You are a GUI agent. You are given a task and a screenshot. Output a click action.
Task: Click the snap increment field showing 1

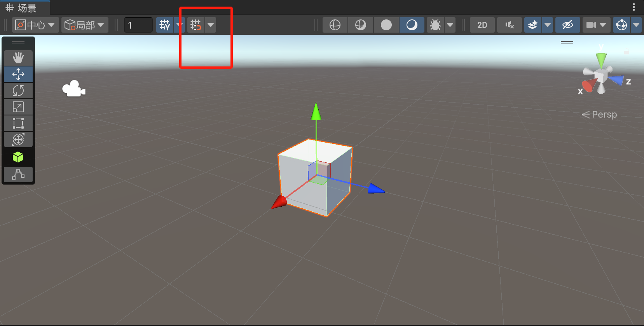pyautogui.click(x=138, y=25)
